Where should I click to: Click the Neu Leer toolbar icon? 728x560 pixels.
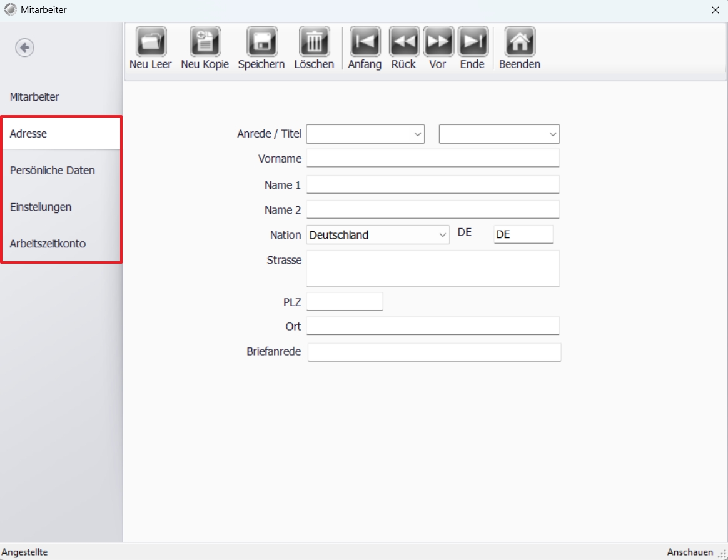[151, 42]
